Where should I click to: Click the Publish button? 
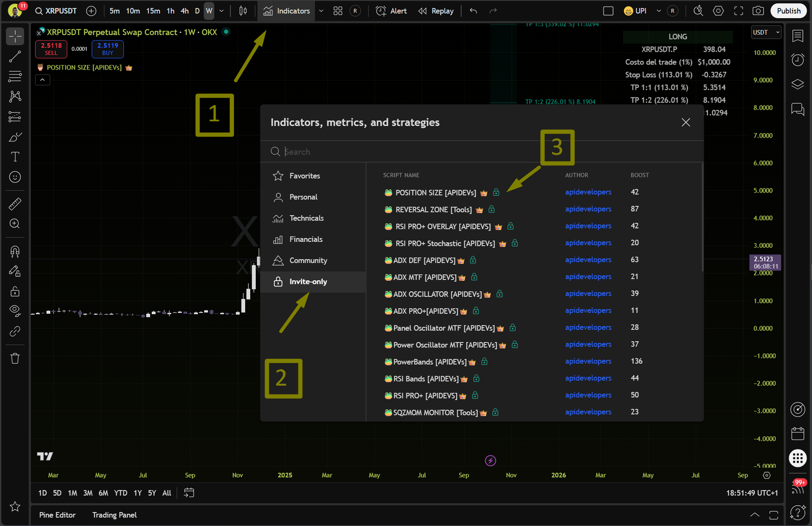[789, 11]
